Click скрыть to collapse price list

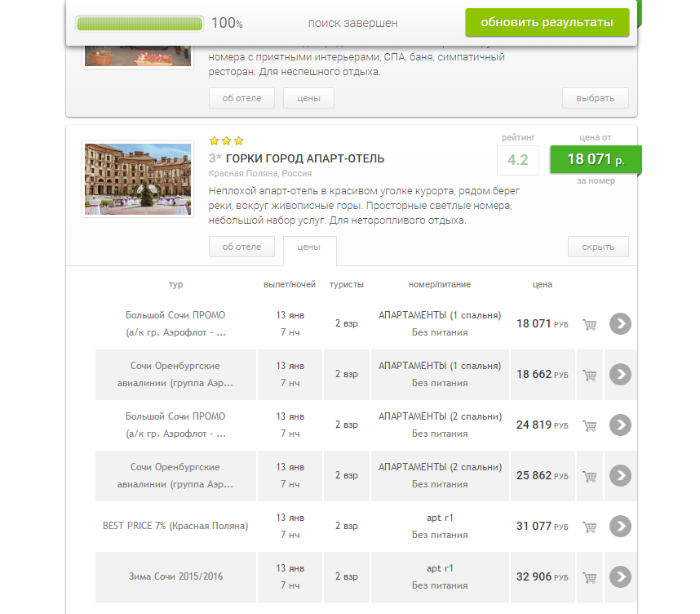click(598, 247)
